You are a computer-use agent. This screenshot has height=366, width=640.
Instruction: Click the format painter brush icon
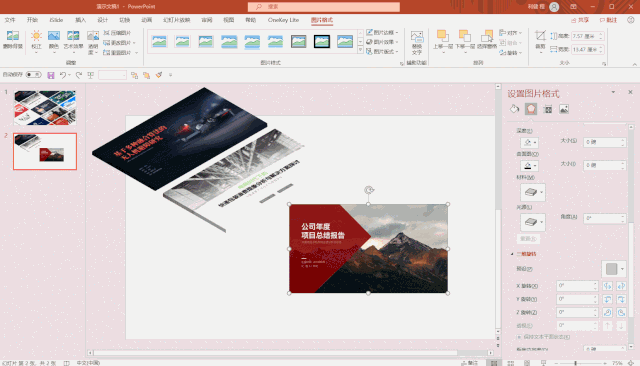159,75
